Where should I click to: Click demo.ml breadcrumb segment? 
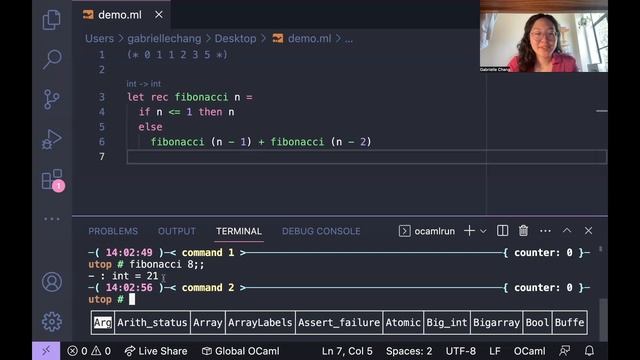click(302, 39)
